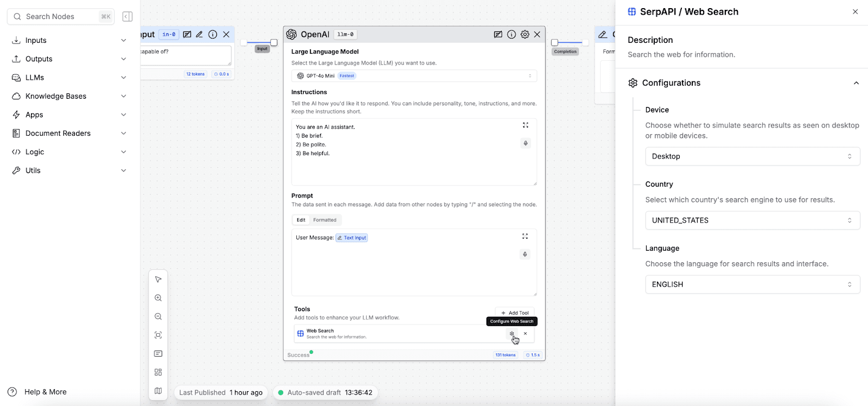868x406 pixels.
Task: Click the 12 tokens badge
Action: pos(195,74)
